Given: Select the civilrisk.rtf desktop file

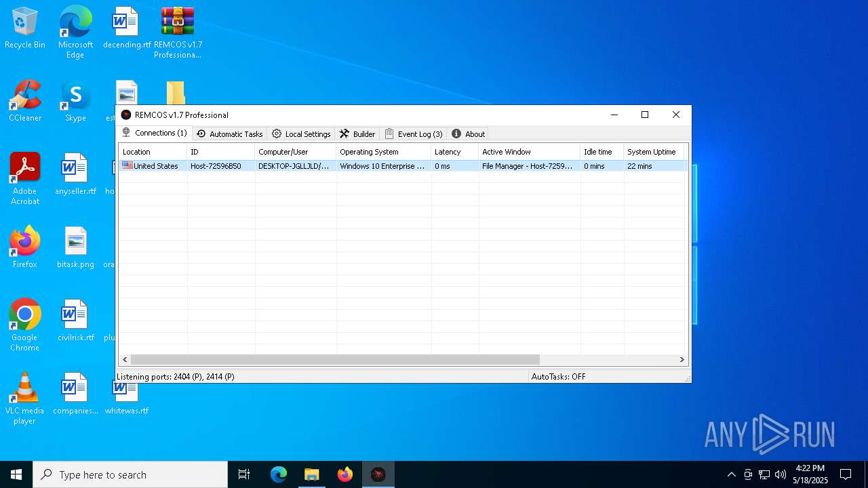Looking at the screenshot, I should [x=75, y=321].
